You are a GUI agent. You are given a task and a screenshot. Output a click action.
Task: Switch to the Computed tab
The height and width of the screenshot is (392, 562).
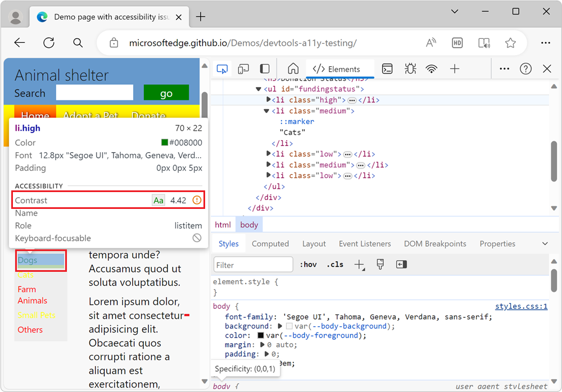point(270,243)
